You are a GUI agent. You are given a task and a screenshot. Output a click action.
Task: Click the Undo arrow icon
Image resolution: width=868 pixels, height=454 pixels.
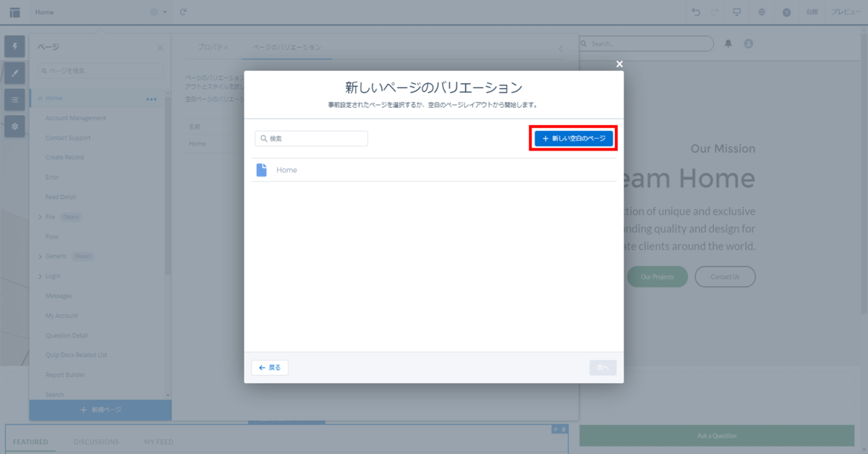[696, 12]
